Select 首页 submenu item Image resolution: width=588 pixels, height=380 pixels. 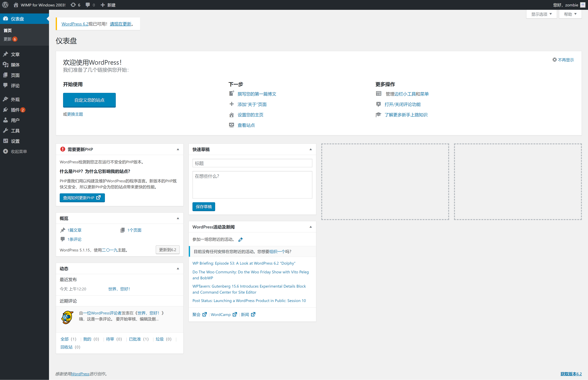tap(8, 30)
